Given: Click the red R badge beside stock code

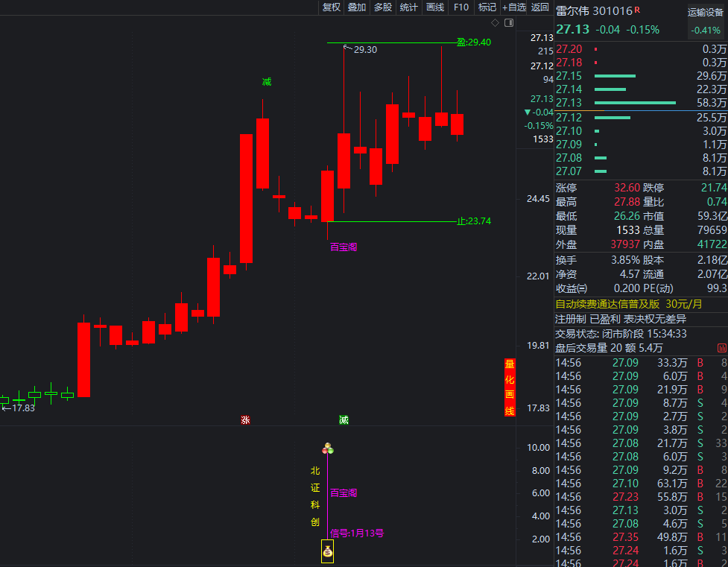Looking at the screenshot, I should click(637, 10).
